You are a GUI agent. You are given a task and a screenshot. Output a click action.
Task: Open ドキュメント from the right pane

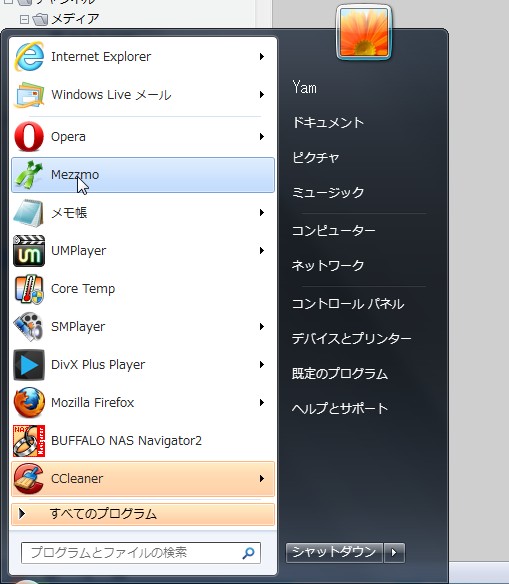328,123
